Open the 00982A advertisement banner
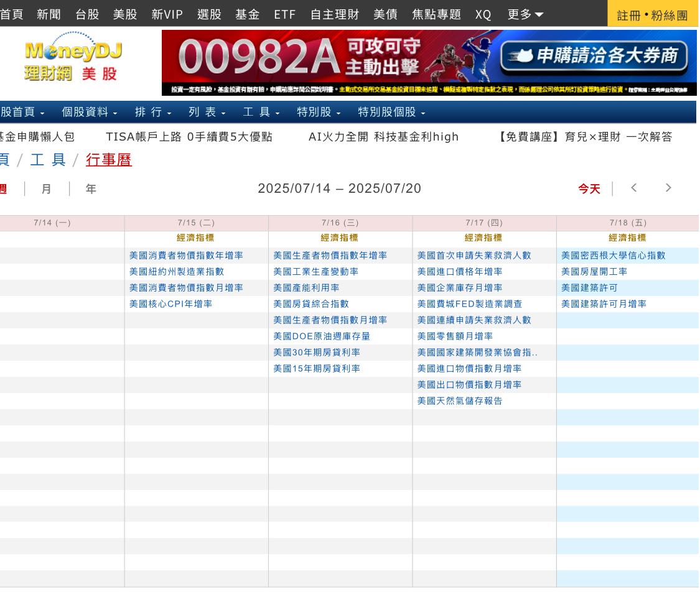 coord(429,62)
